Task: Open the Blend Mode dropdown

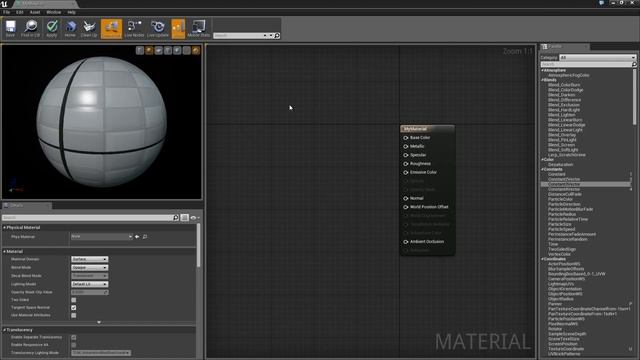Action: click(89, 267)
